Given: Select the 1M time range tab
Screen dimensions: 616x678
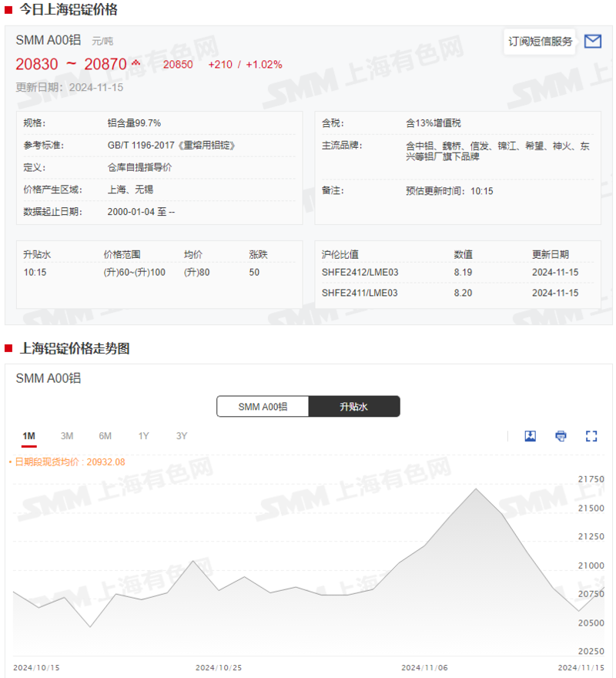Looking at the screenshot, I should (x=29, y=436).
